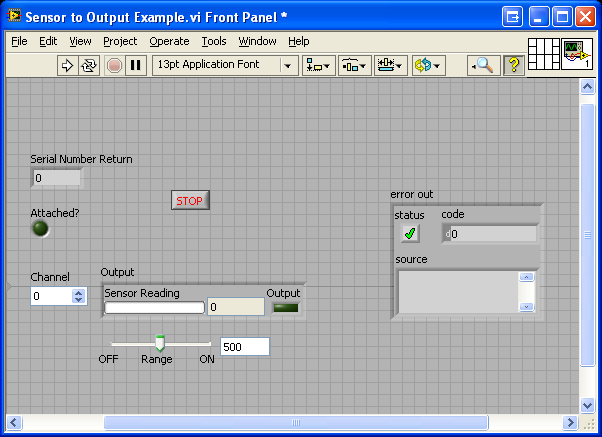Click the ON slider label
Image resolution: width=602 pixels, height=437 pixels.
coord(207,359)
